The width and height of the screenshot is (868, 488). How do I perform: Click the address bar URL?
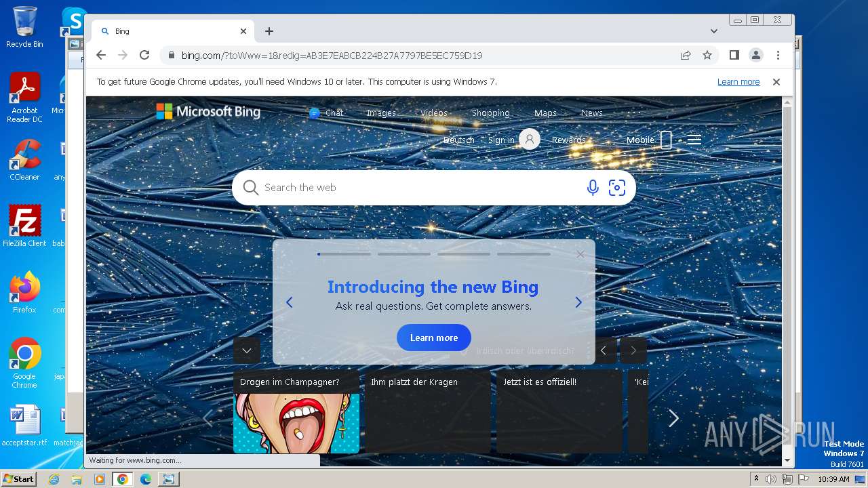(x=332, y=56)
